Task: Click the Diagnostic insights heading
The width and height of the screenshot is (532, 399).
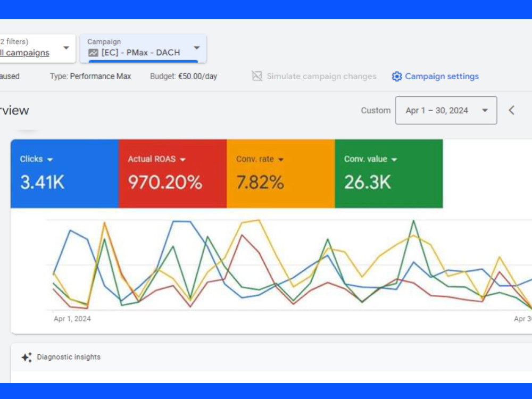Action: click(x=69, y=357)
